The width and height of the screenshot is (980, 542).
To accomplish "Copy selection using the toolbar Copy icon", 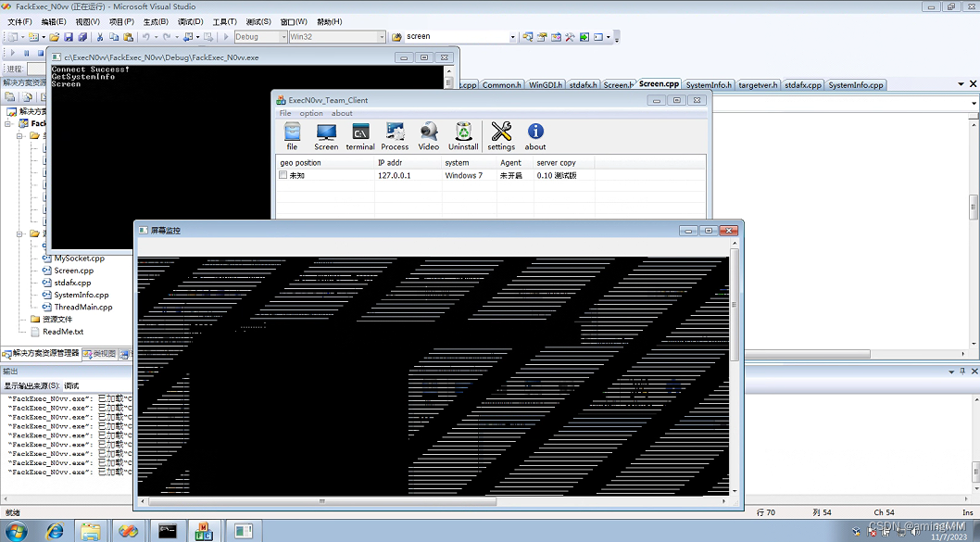I will (114, 37).
